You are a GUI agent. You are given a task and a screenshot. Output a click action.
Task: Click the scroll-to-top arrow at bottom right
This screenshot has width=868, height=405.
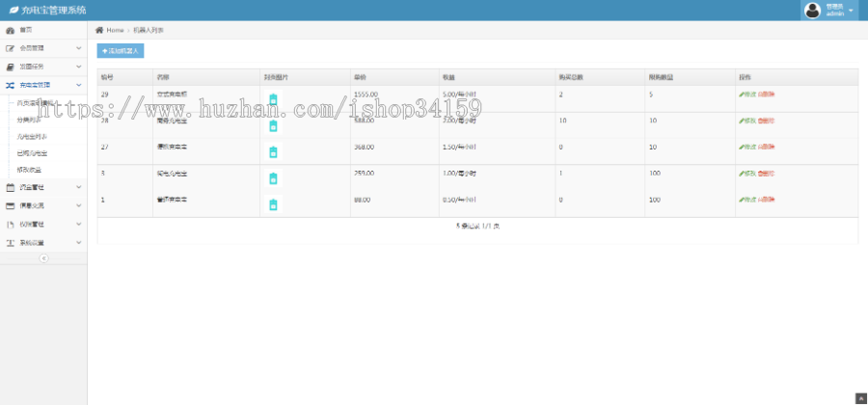(860, 398)
